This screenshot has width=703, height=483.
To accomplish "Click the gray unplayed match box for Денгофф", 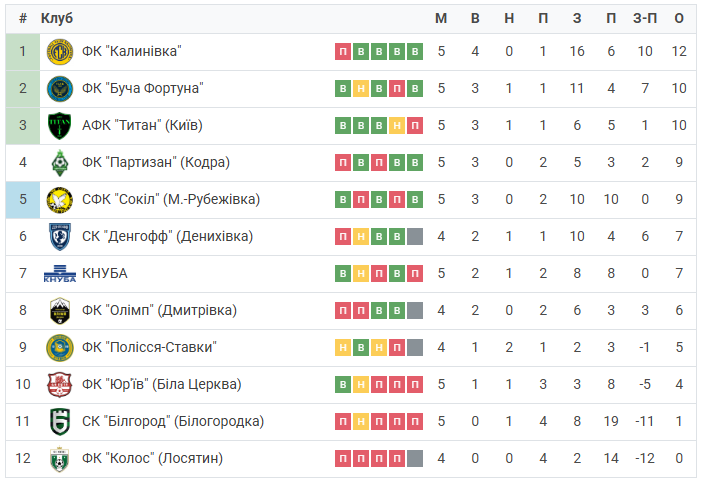I will point(415,237).
